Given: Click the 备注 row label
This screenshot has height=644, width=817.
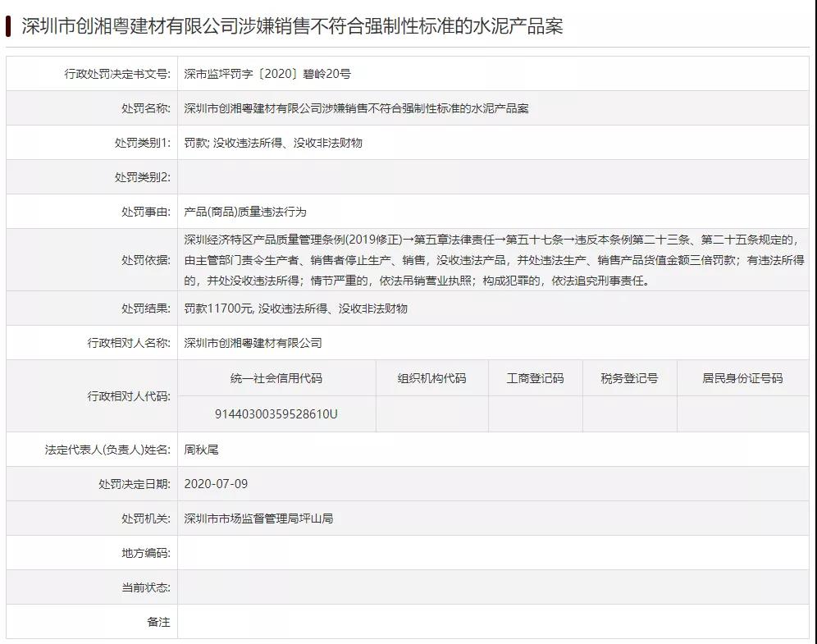Looking at the screenshot, I should [x=158, y=622].
